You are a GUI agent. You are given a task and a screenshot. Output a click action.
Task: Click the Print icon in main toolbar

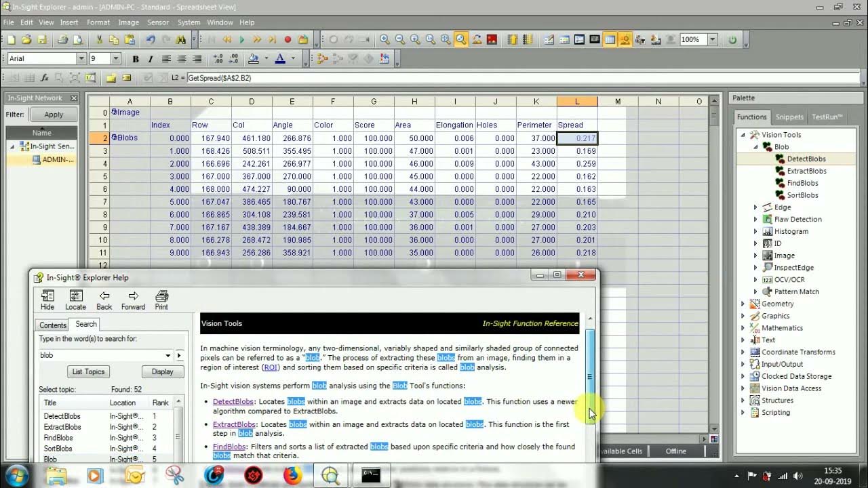[x=63, y=40]
